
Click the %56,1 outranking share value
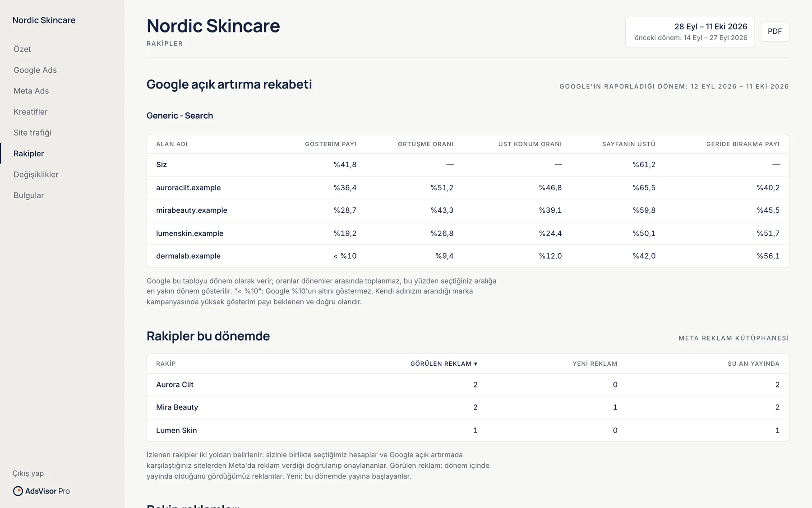(768, 256)
